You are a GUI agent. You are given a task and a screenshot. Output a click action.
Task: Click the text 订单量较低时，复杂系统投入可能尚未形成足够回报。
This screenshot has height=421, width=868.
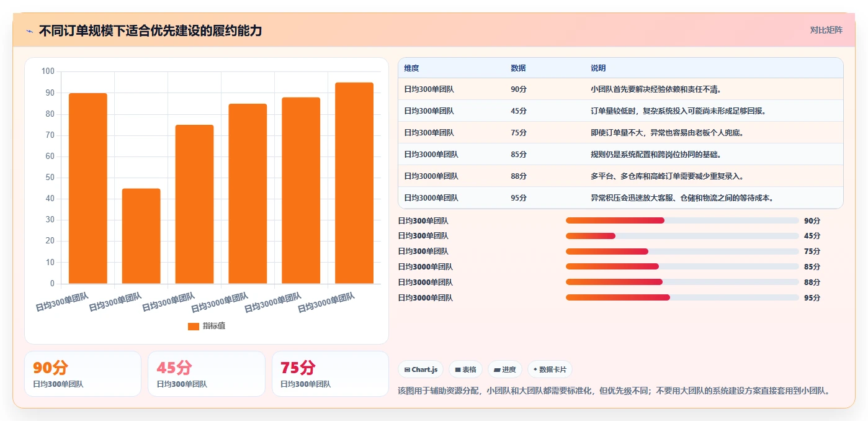(678, 111)
